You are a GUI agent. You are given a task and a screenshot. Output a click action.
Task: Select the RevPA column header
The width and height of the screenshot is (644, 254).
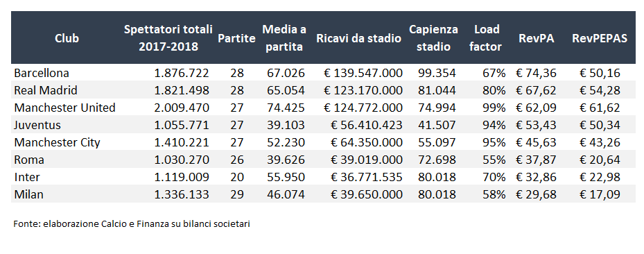536,38
